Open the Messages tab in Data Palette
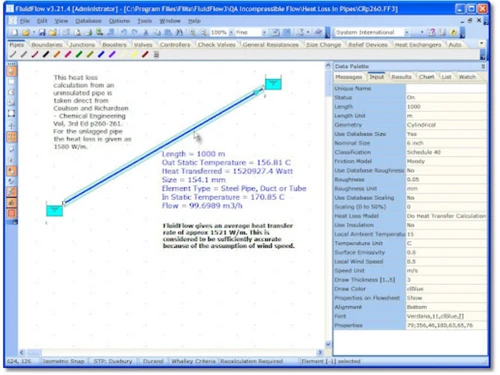 click(x=349, y=77)
